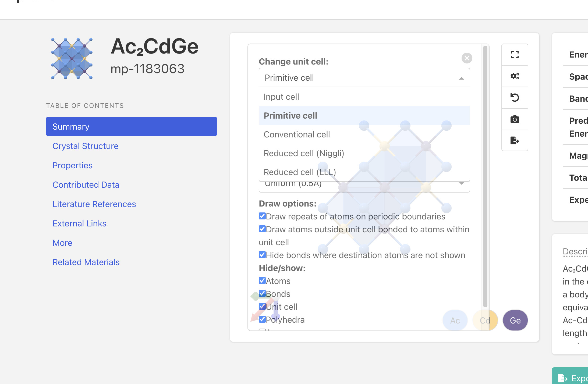Open the settings gears icon

(x=515, y=76)
